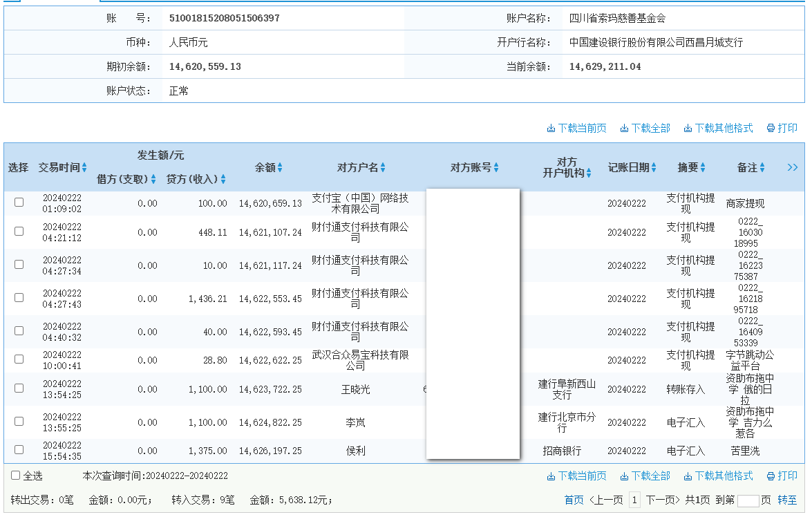Select balance 14,626,197.25 cell

pos(270,451)
